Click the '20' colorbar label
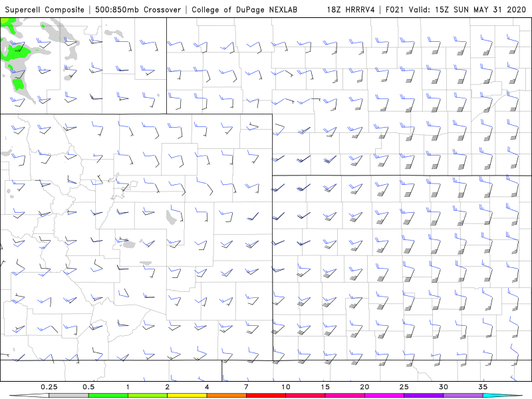Screen dimensions: 532x399 364,387
